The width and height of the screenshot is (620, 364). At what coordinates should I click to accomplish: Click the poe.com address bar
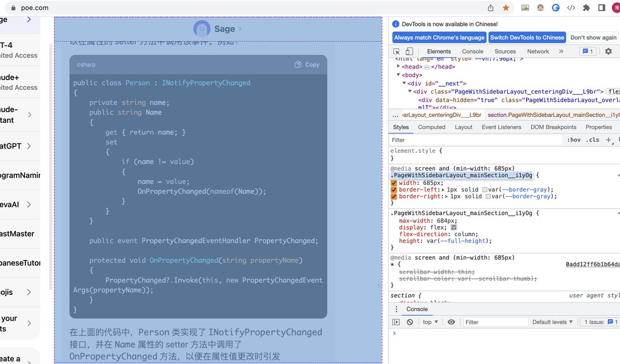point(248,8)
